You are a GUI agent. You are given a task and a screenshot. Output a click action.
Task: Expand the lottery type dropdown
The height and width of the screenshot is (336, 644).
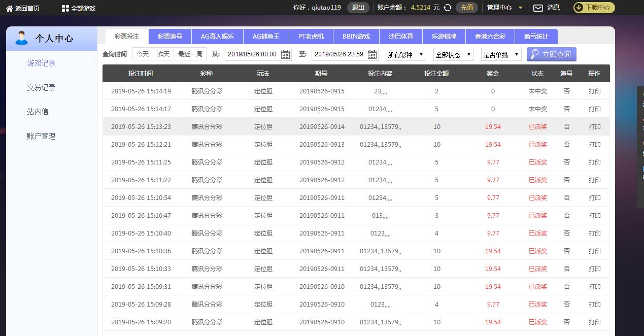(x=406, y=54)
